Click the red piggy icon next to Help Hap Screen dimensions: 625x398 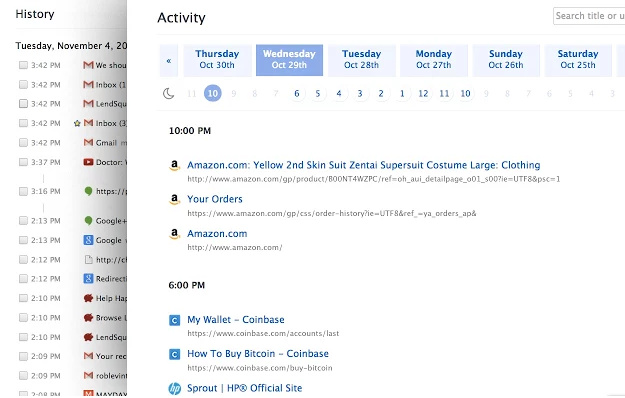(x=88, y=298)
